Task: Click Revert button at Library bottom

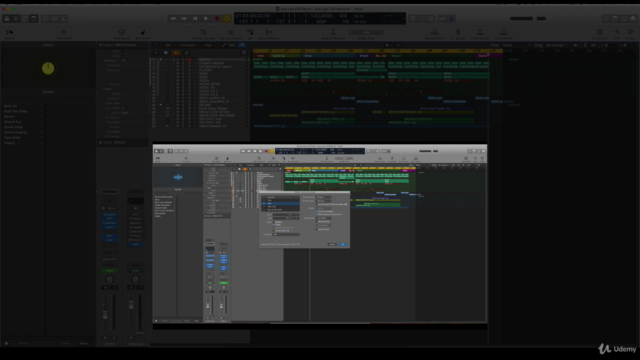Action: point(24,344)
